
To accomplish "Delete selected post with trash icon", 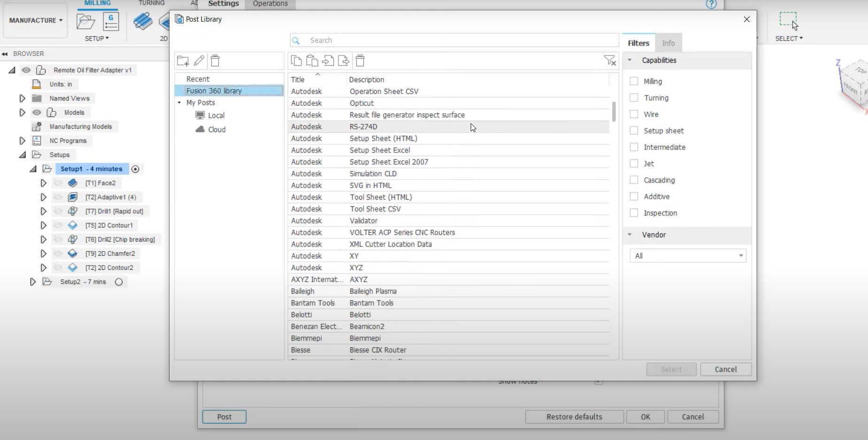I will pyautogui.click(x=360, y=61).
